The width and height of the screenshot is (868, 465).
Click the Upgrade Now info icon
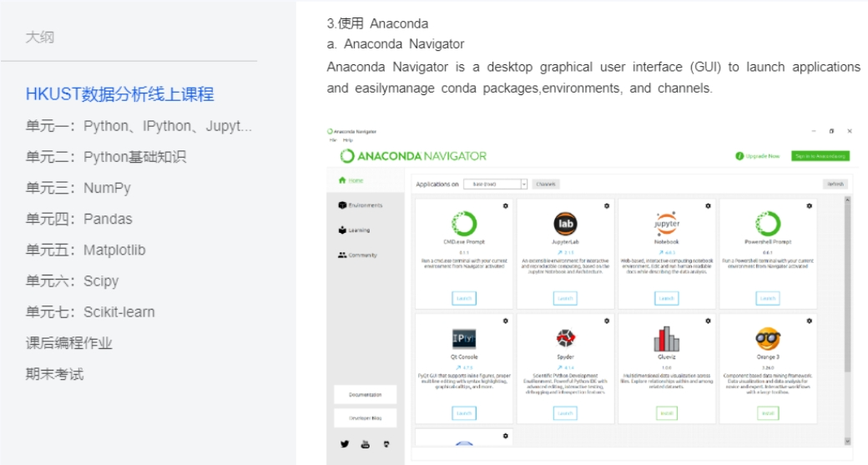pos(739,156)
